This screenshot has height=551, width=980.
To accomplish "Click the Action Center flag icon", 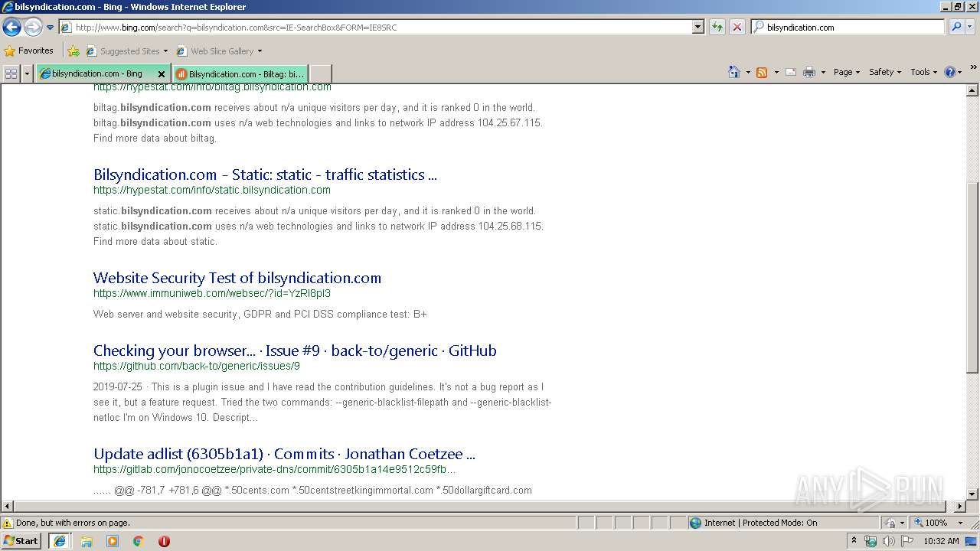I will [906, 541].
